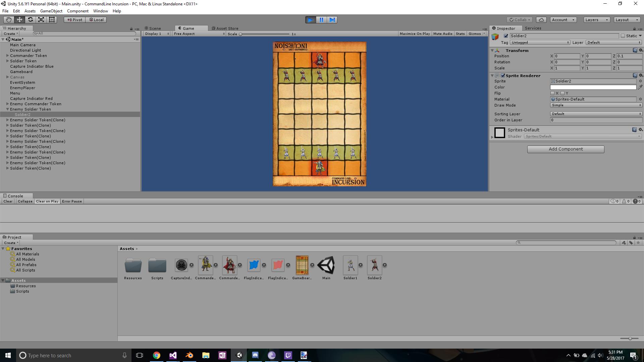Toggle the Static checkbox
Screen dimensions: 644x362
pos(623,36)
